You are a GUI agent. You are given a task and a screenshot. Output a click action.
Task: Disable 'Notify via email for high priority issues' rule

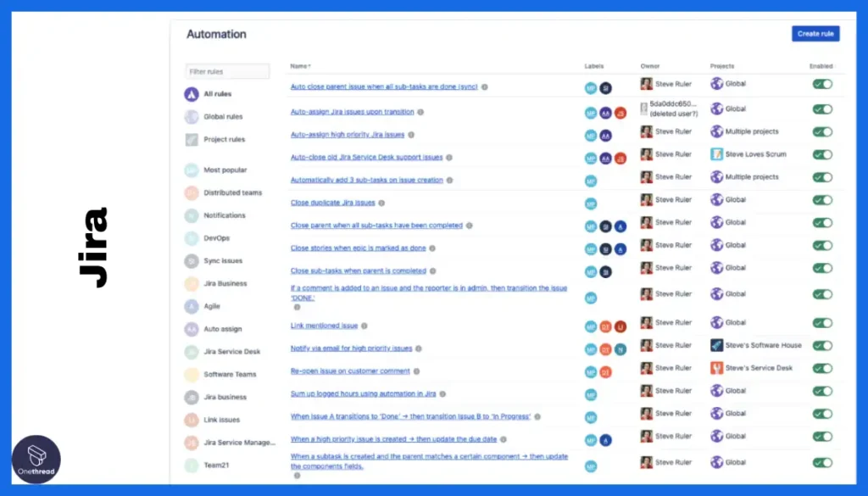(822, 345)
